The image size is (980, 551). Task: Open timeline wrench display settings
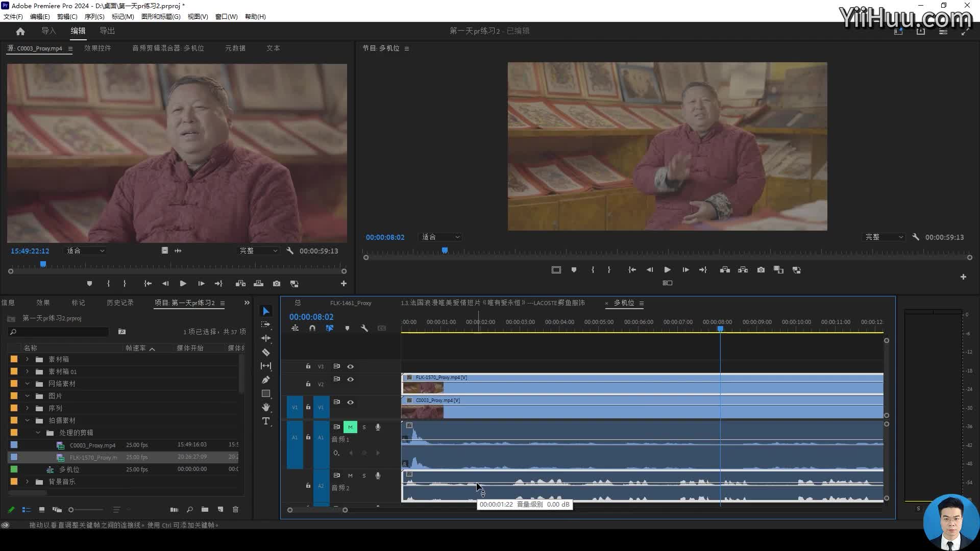coord(364,329)
